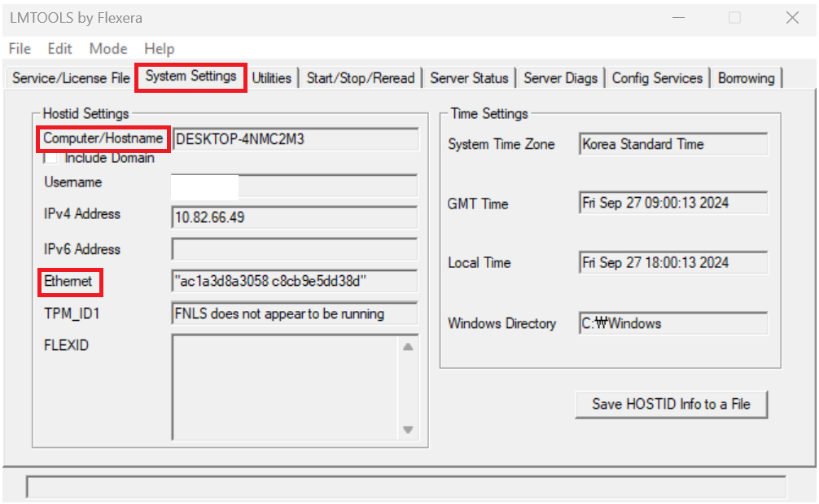819x504 pixels.
Task: Click the Ethernet hostid field
Action: [x=295, y=281]
